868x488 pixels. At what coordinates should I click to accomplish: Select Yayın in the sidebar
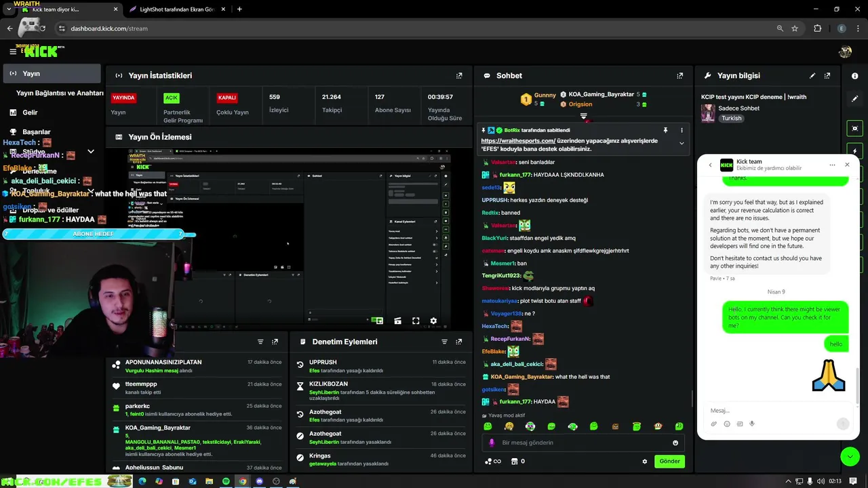[x=52, y=73]
